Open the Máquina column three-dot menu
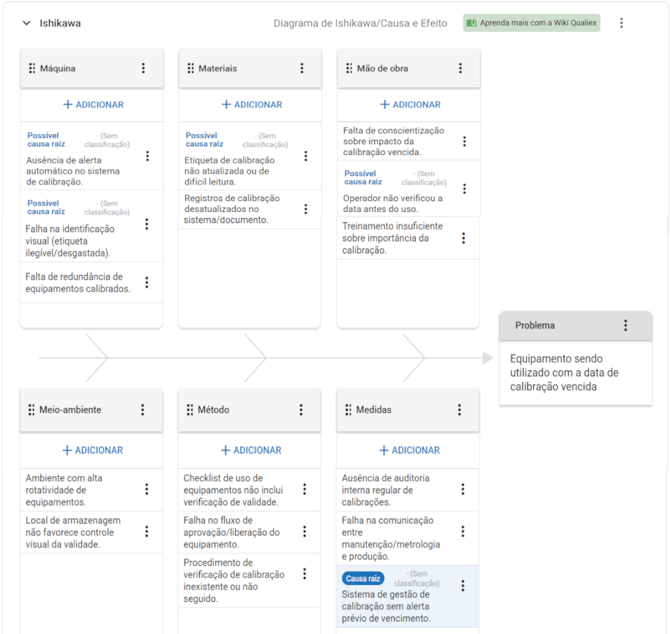This screenshot has width=670, height=634. tap(143, 68)
